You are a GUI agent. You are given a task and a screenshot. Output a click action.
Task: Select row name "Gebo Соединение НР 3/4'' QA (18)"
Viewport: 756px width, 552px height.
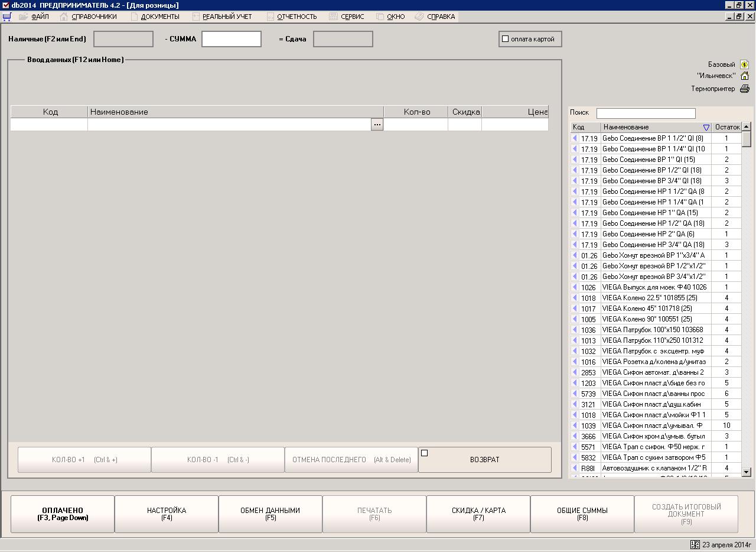(x=653, y=245)
